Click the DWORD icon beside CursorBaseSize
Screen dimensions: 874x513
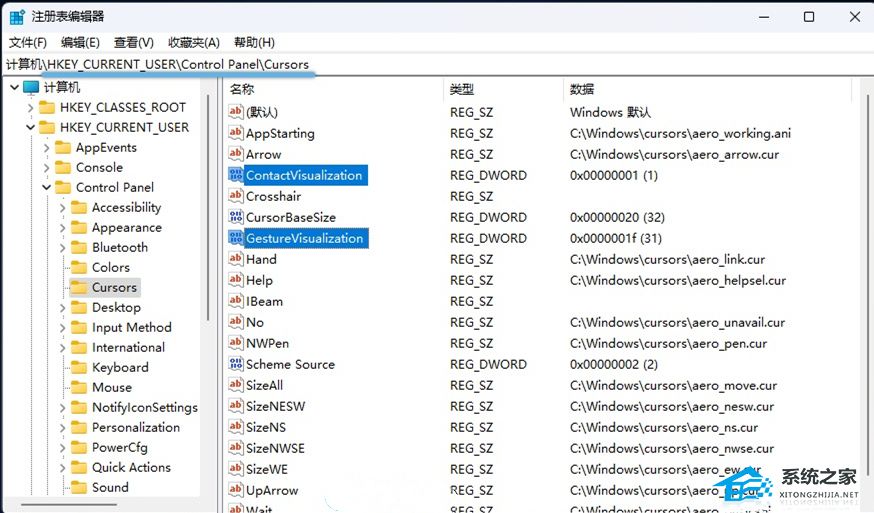point(236,217)
